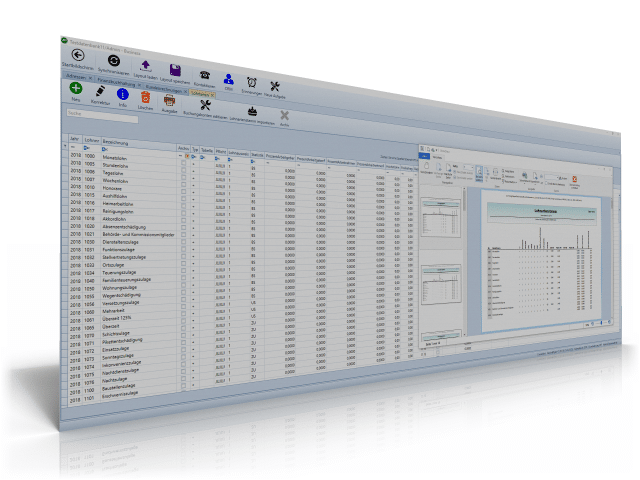Toggle Archiv checkbox for Akkordlohn row
The height and width of the screenshot is (480, 640).
click(x=184, y=220)
